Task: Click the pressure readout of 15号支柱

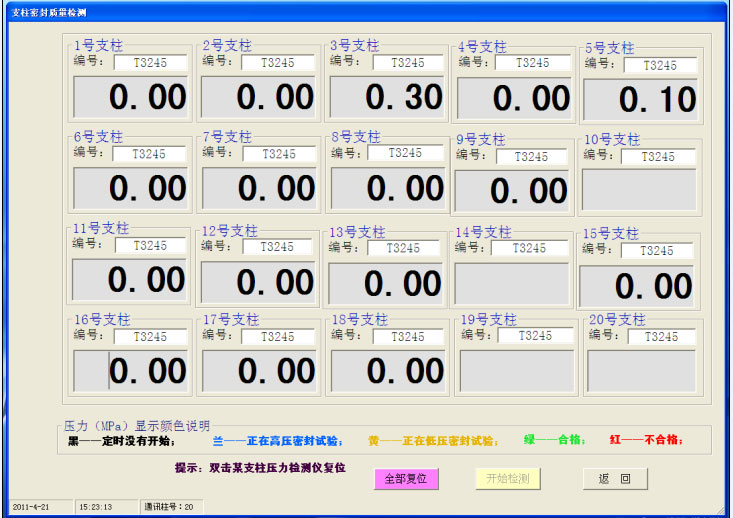Action: pos(639,286)
